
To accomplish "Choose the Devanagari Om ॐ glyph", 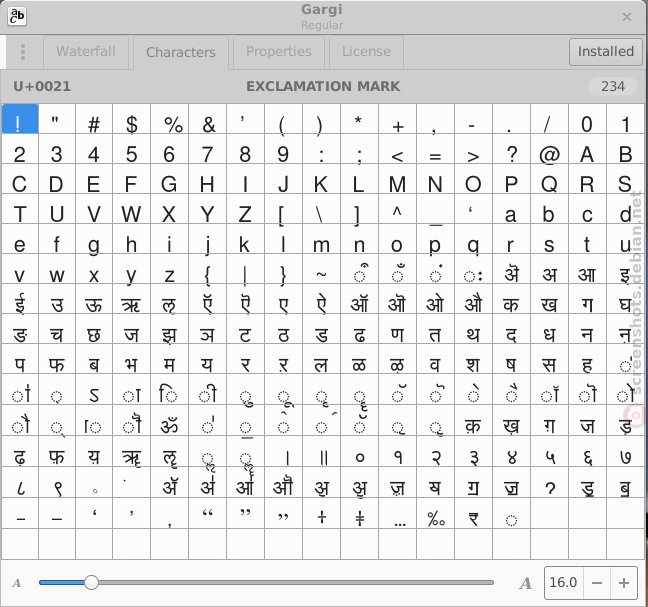I will [x=170, y=420].
